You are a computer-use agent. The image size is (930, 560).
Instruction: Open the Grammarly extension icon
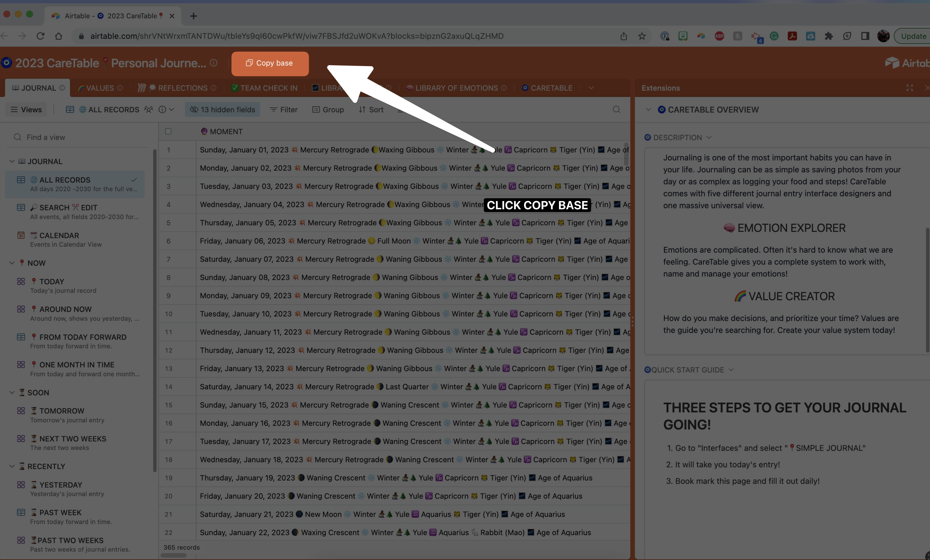(774, 36)
